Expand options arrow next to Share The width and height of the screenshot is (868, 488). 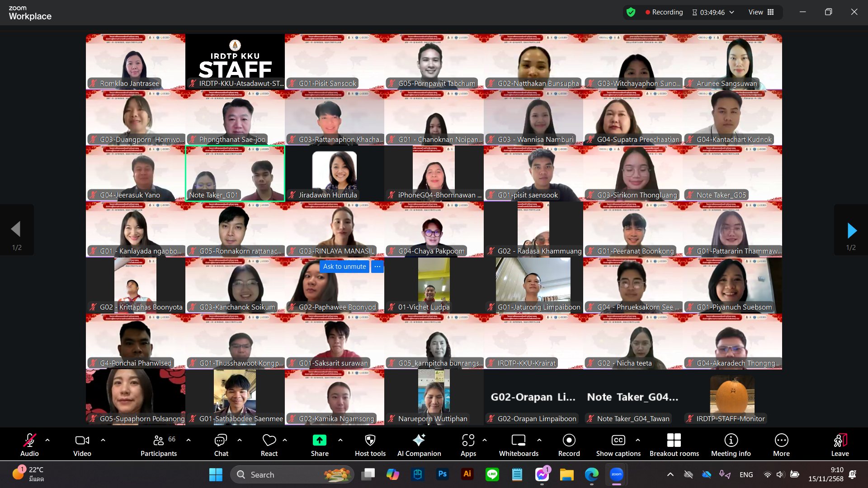[340, 440]
